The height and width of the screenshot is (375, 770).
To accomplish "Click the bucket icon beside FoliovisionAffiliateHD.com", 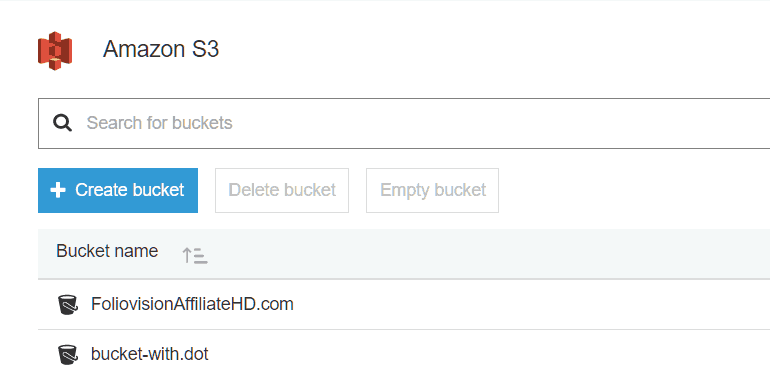I will pyautogui.click(x=67, y=304).
